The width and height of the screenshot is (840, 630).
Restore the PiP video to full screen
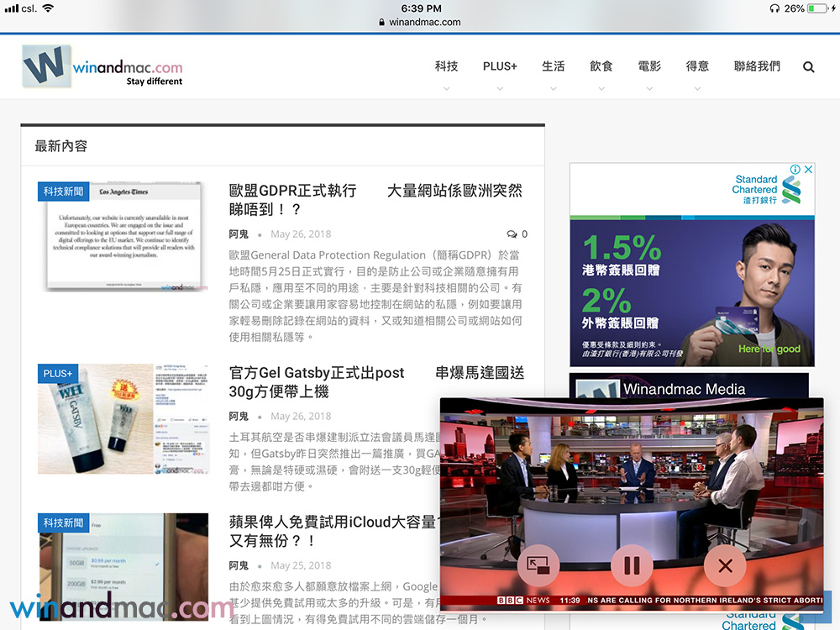click(x=538, y=565)
